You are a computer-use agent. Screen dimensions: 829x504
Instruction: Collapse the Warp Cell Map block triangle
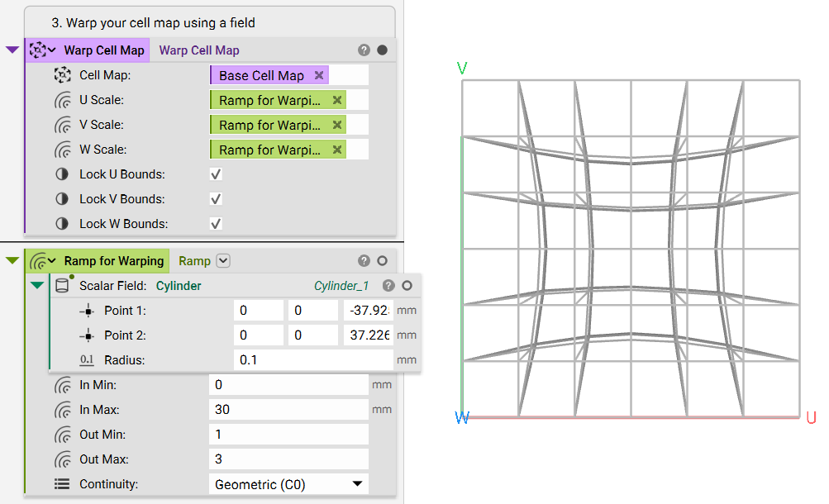(12, 50)
